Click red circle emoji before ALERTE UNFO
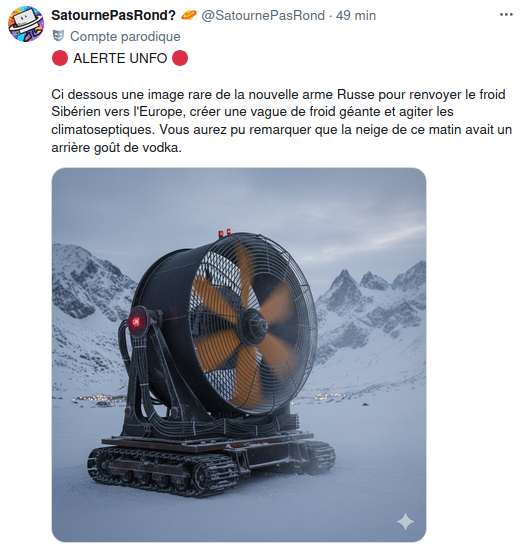This screenshot has height=546, width=521. click(x=60, y=58)
